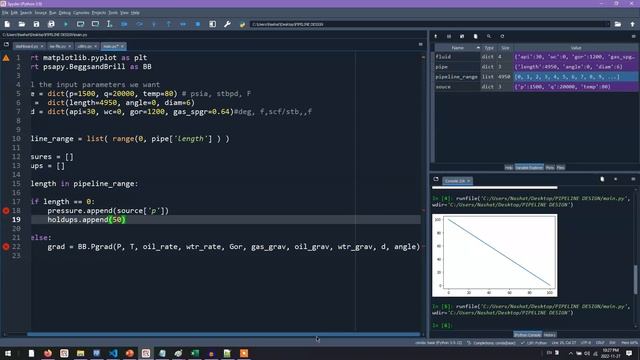Select the Variable Explorer tab
The image size is (640, 360).
[x=529, y=167]
